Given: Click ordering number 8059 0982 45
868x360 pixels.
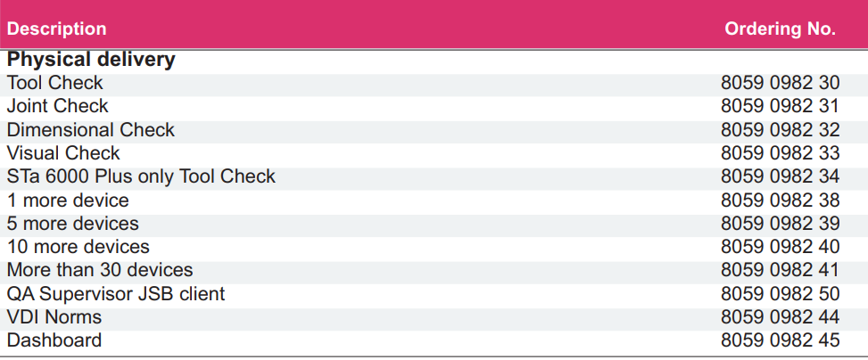Looking at the screenshot, I should (x=780, y=341).
